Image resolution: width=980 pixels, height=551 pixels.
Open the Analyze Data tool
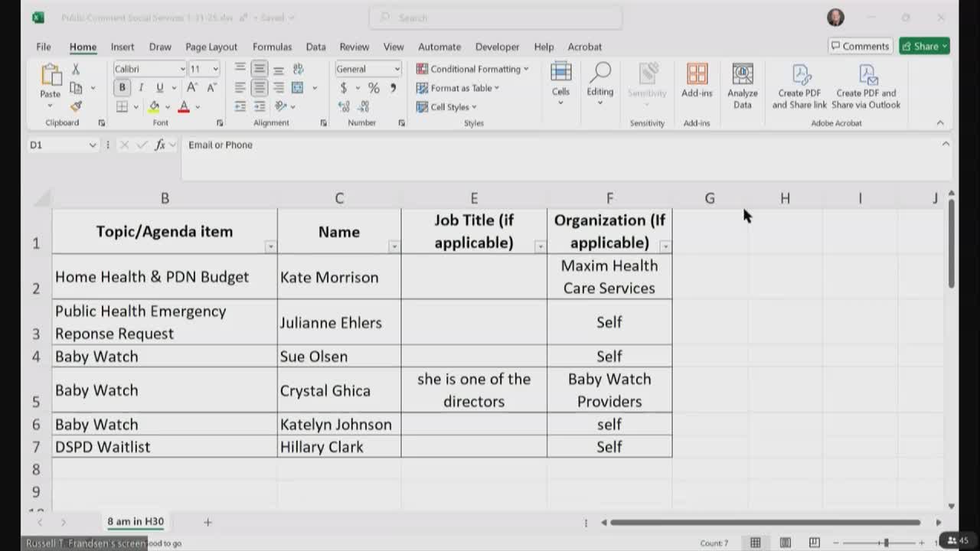pos(742,85)
